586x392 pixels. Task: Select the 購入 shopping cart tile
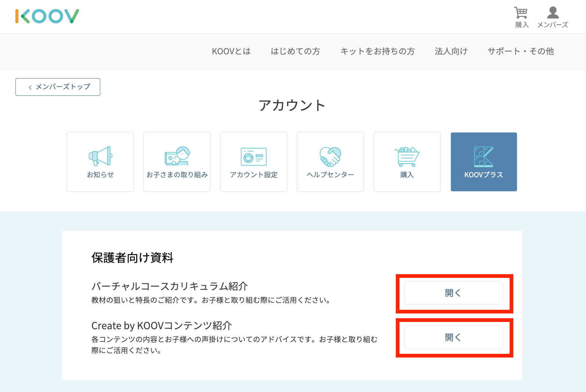point(407,162)
